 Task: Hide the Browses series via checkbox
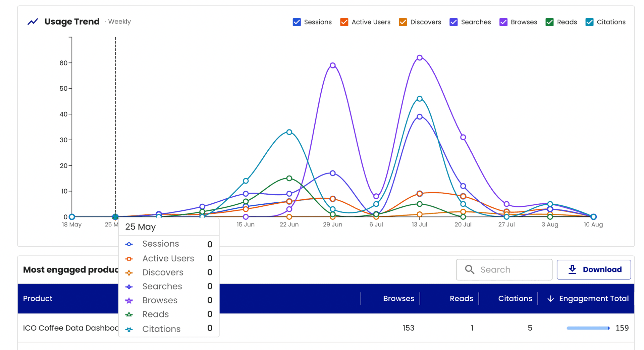pos(503,22)
